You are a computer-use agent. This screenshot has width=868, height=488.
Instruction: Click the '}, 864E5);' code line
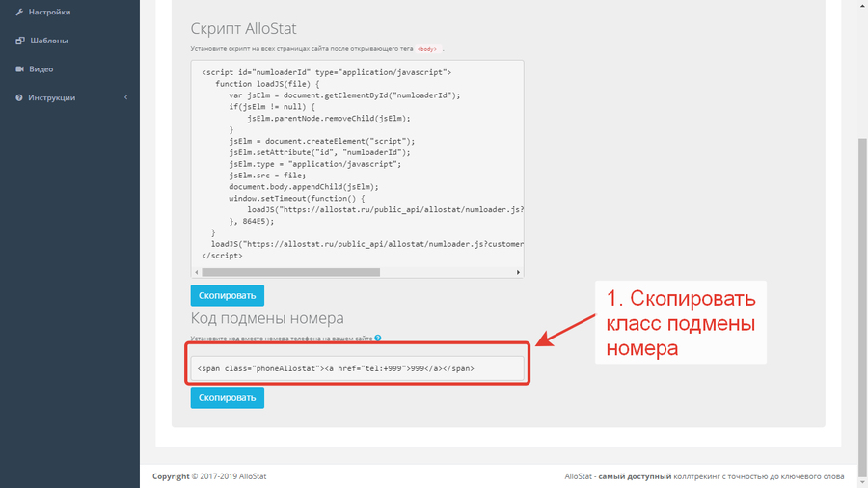252,221
